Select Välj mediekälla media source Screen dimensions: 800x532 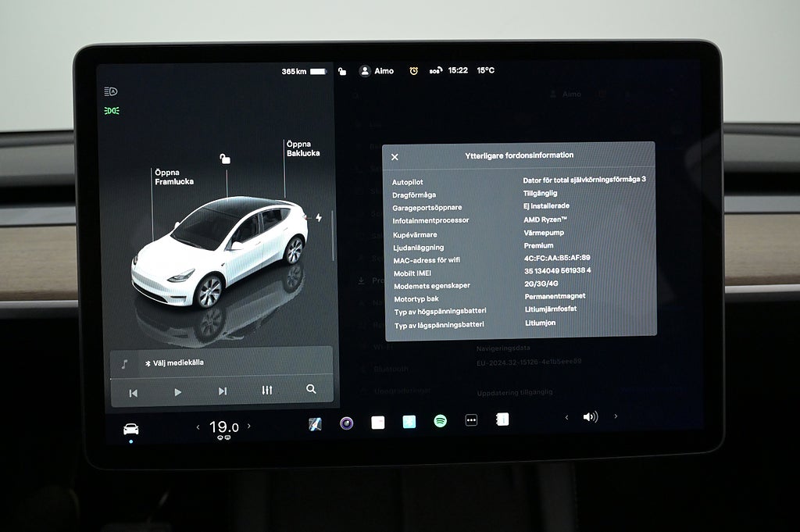[178, 362]
